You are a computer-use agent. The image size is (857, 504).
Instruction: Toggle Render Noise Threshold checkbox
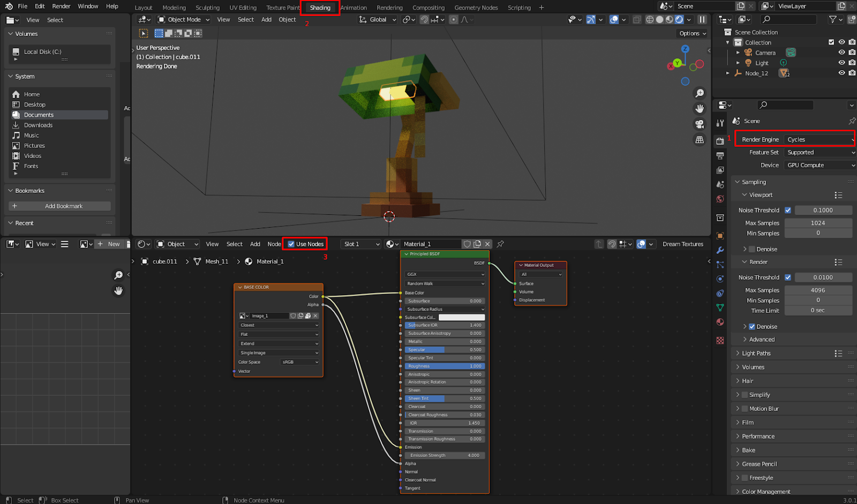[787, 277]
